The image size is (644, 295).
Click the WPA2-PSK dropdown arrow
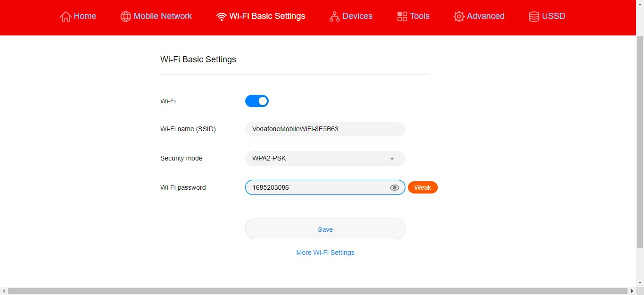pos(392,159)
